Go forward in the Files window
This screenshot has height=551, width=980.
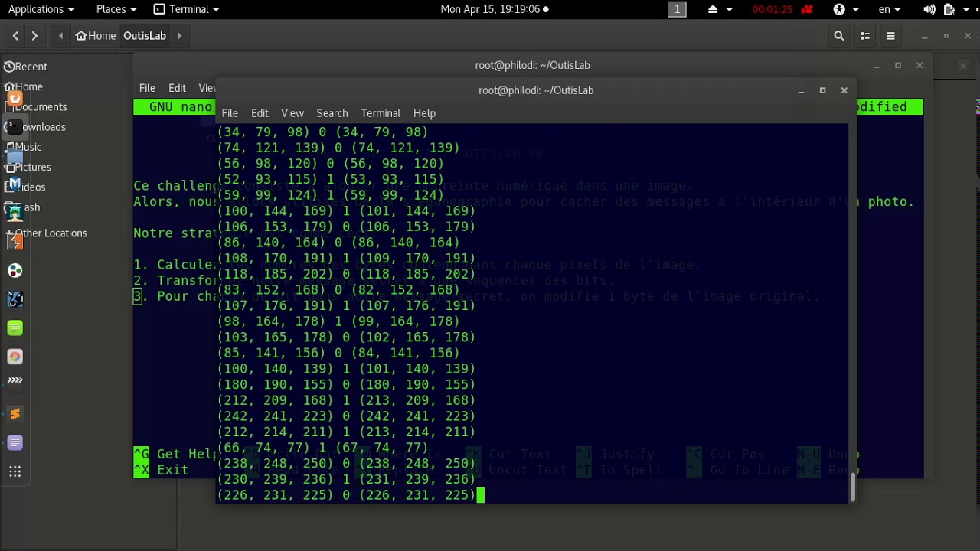[x=34, y=36]
